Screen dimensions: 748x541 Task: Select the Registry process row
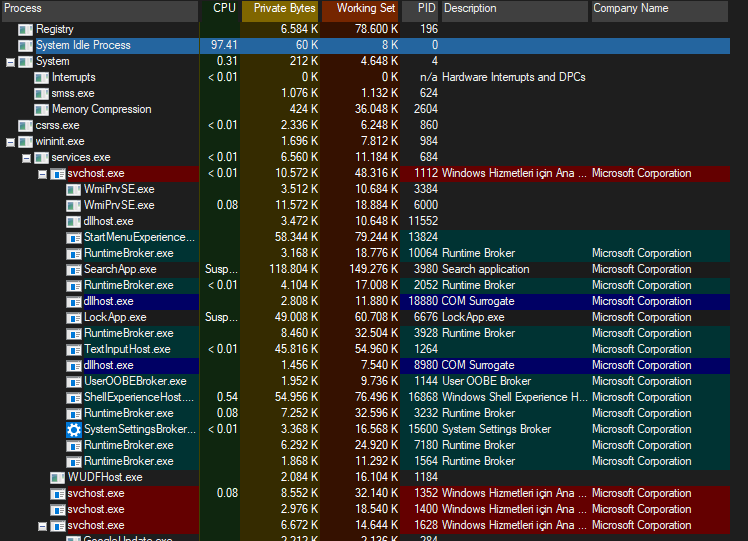366,29
